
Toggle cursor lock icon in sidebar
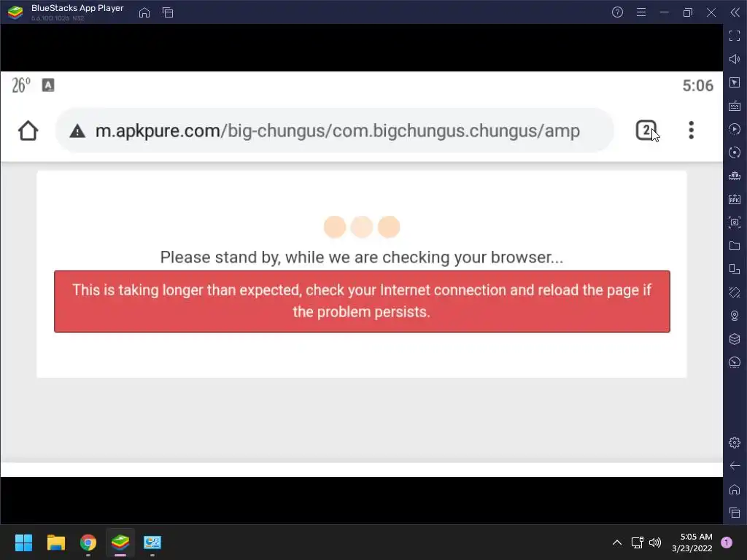735,82
